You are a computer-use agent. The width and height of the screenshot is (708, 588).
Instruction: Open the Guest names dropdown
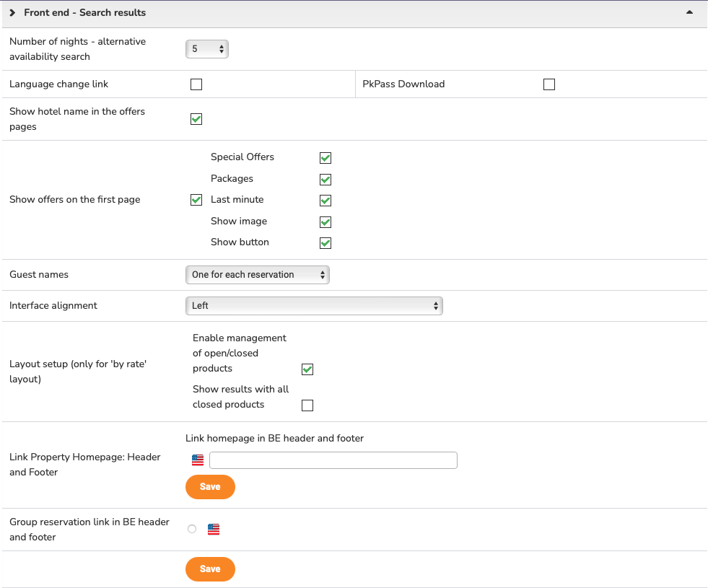point(257,275)
